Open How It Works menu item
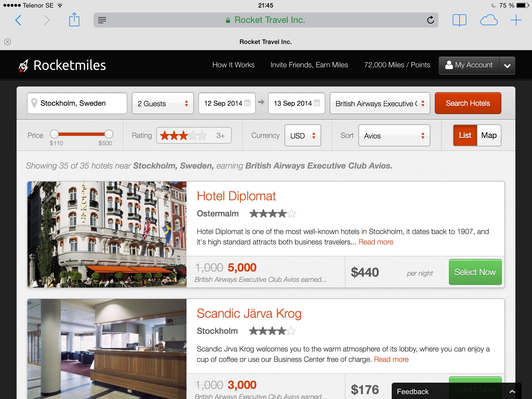Screen dimensions: 532x399 coord(233,65)
